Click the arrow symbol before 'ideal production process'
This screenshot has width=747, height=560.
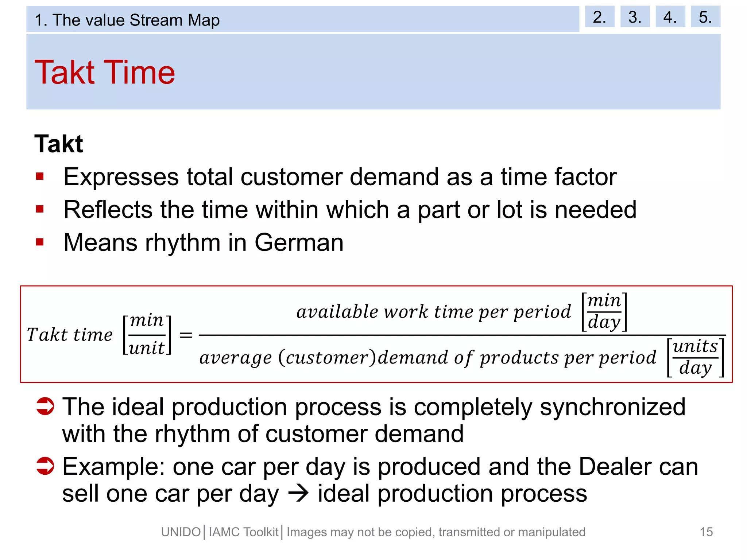pos(298,494)
